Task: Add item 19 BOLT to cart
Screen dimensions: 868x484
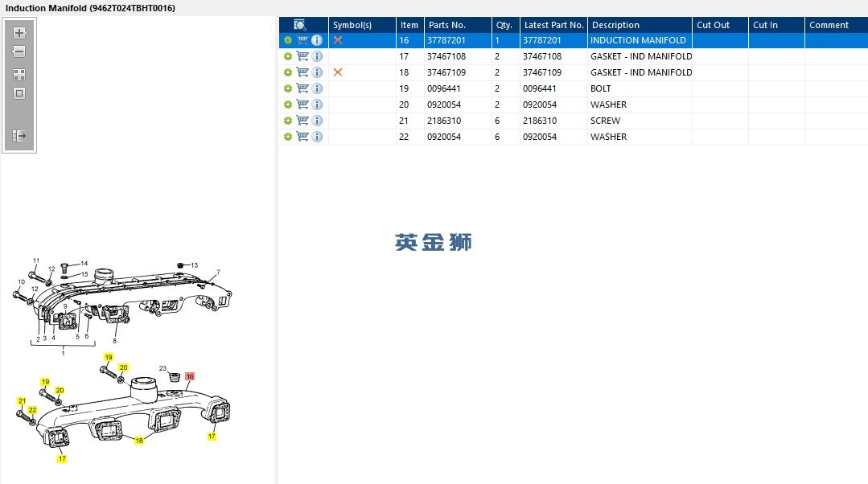Action: pos(302,88)
